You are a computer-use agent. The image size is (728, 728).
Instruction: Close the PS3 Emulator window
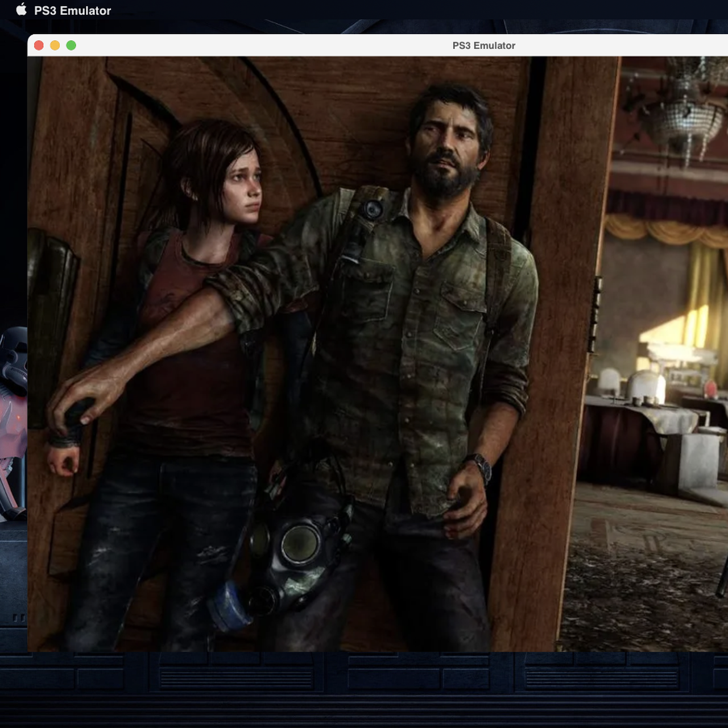point(39,45)
